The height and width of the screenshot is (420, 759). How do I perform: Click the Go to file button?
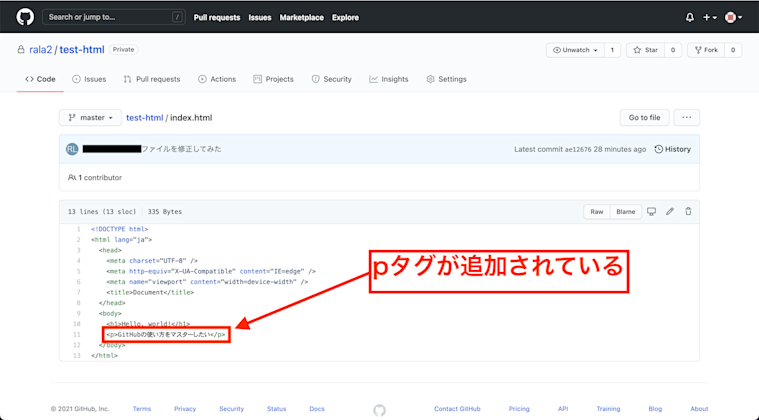point(644,118)
